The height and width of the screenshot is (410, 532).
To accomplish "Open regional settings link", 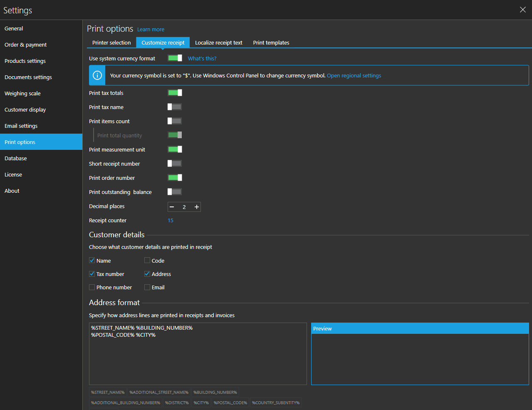I will pos(354,75).
